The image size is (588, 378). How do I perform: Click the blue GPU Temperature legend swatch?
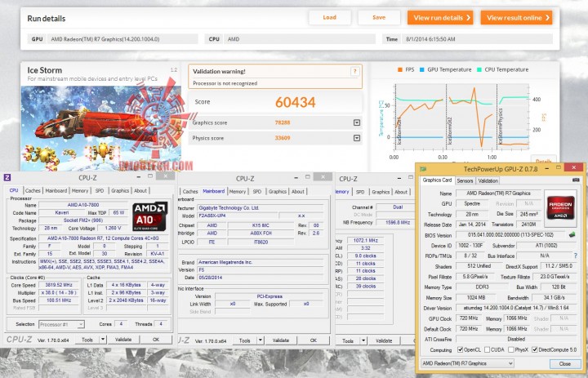(x=422, y=69)
